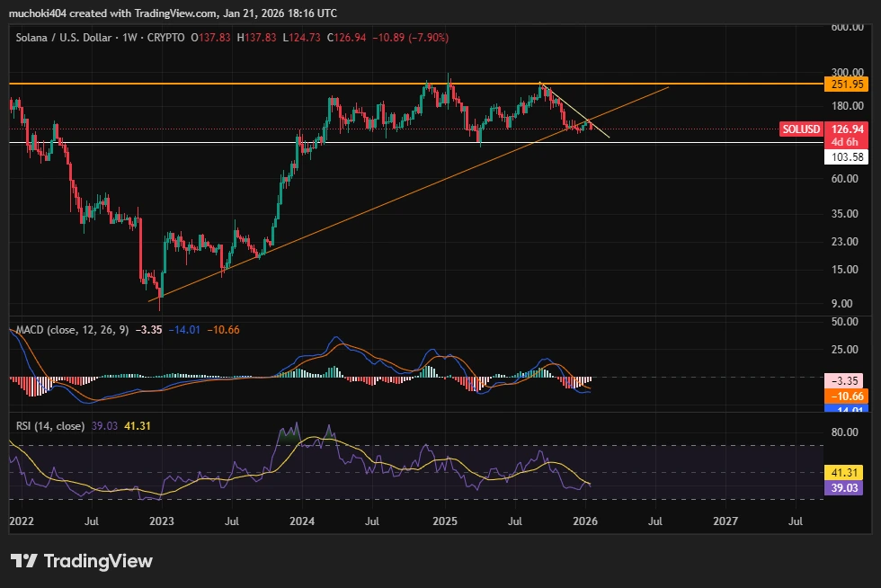Click the orange -10.66 MACD signal axis tag

coord(846,396)
